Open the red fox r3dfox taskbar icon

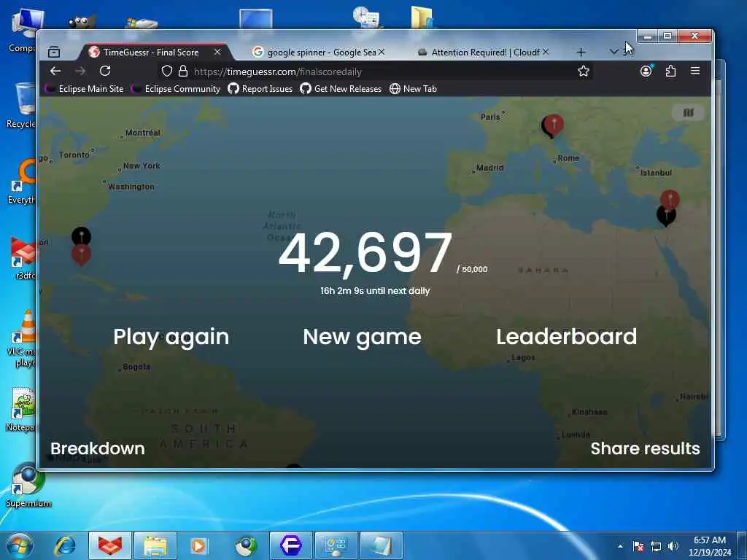pyautogui.click(x=109, y=545)
